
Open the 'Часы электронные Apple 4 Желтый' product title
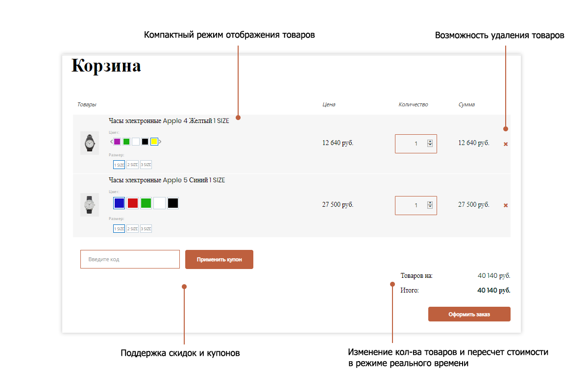click(x=169, y=121)
